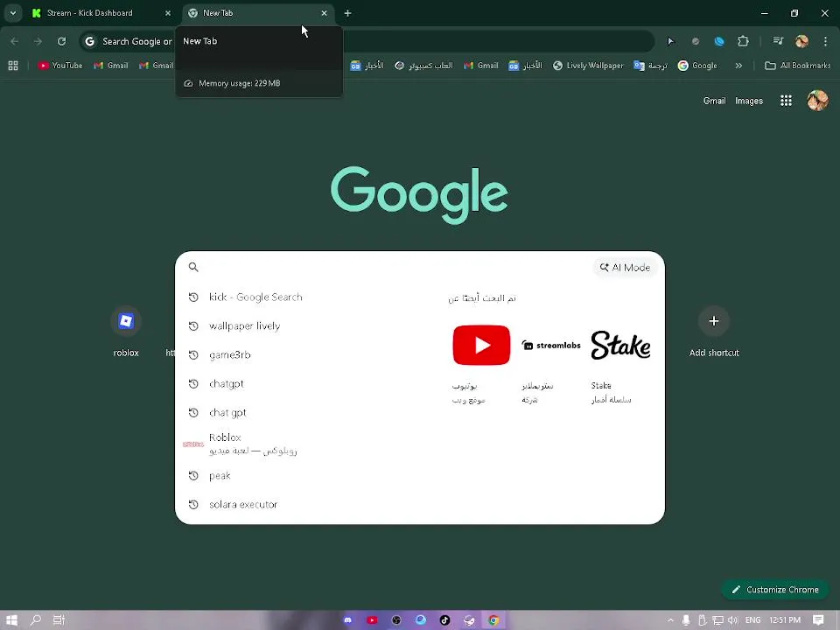
Task: Select the 'peak' suggestion
Action: pos(220,476)
